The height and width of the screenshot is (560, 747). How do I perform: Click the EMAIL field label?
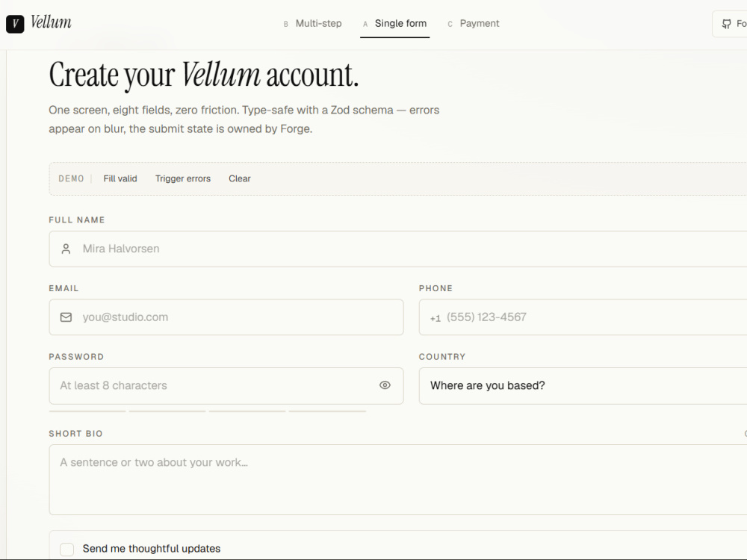point(63,288)
